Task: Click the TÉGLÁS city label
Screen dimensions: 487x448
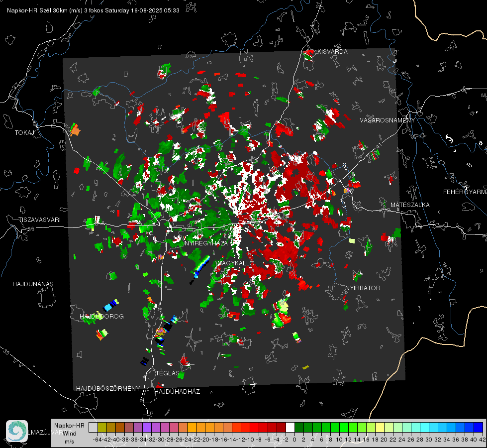Action: point(168,373)
